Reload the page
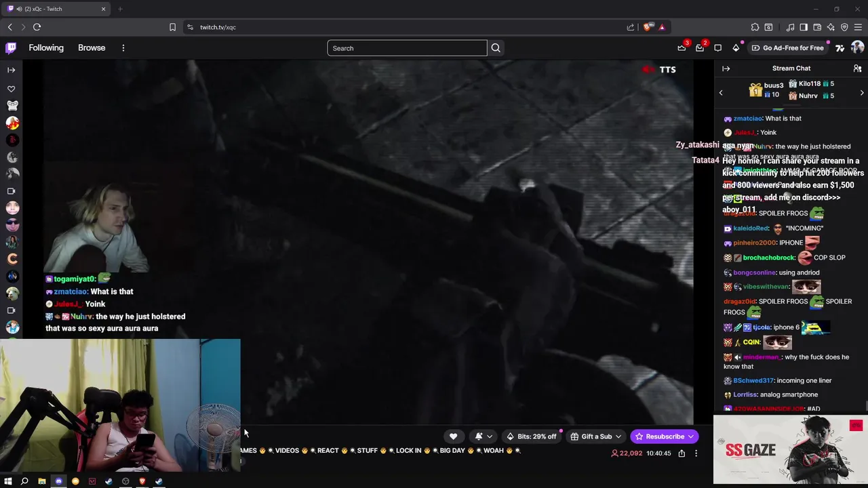 (37, 27)
